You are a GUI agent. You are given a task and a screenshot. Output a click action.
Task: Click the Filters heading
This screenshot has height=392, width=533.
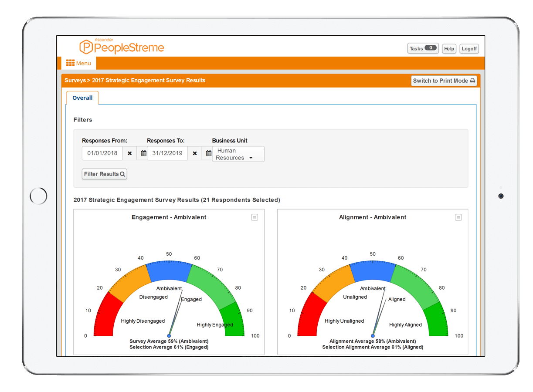[83, 120]
